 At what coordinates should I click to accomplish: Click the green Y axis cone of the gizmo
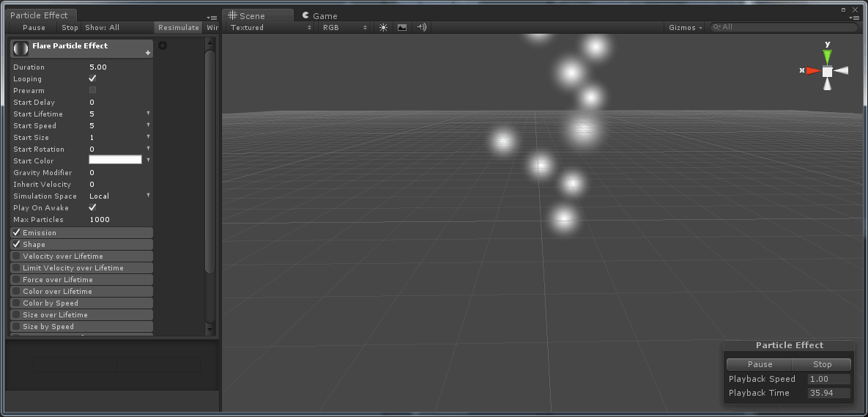tap(827, 56)
